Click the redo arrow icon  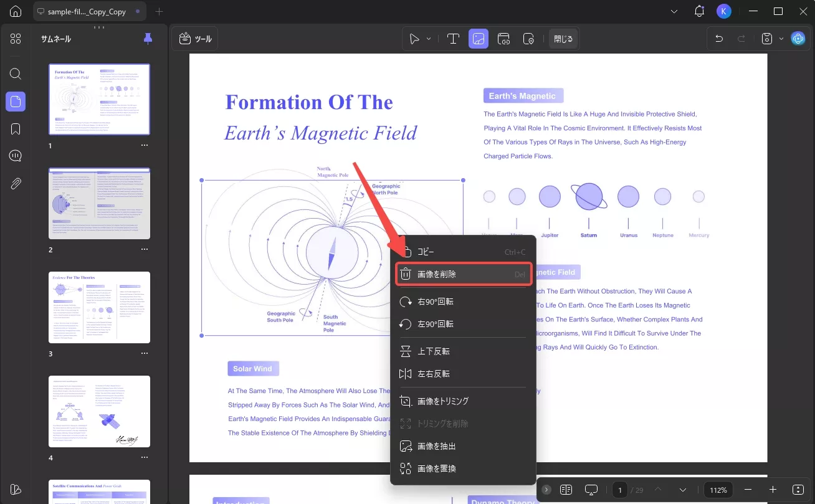(741, 39)
